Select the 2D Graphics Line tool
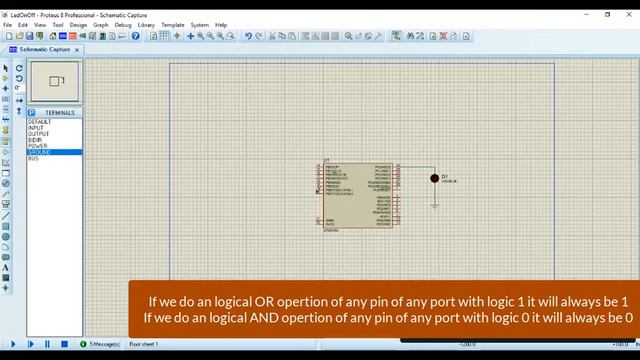 pyautogui.click(x=6, y=216)
